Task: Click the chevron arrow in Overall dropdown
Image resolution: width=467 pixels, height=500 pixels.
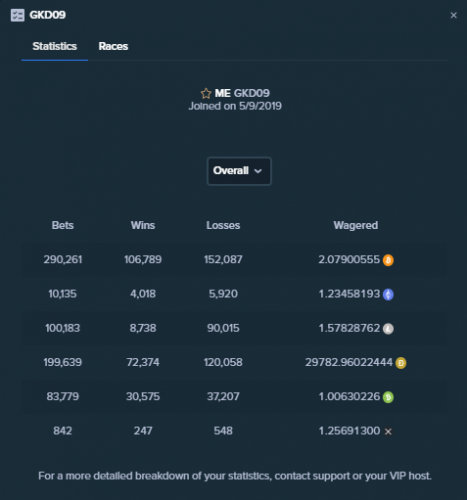Action: click(x=258, y=171)
